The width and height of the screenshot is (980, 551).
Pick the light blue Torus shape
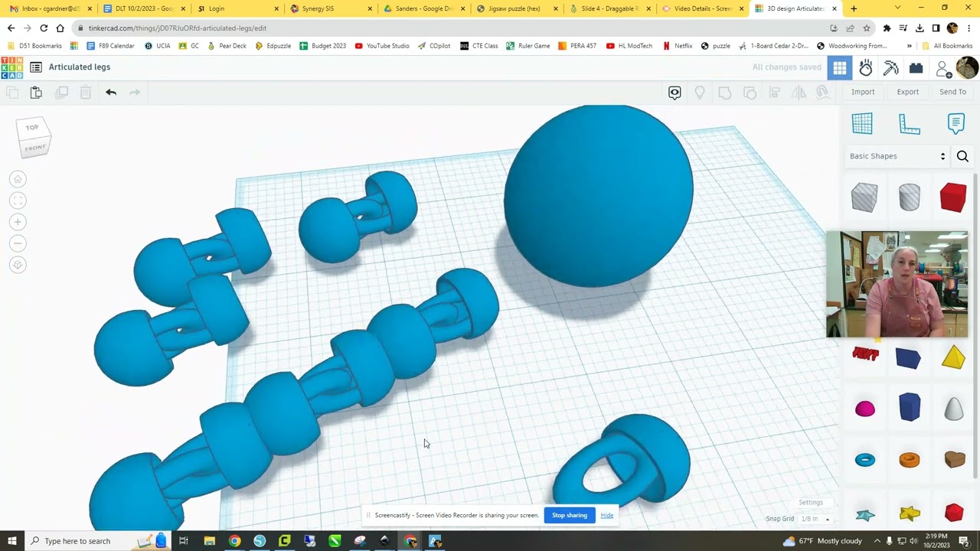pos(865,460)
